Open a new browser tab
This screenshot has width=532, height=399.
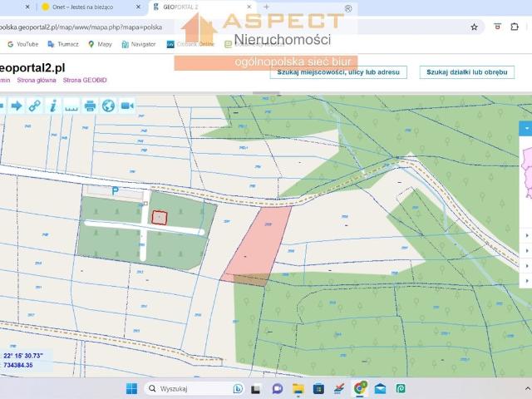click(x=267, y=7)
